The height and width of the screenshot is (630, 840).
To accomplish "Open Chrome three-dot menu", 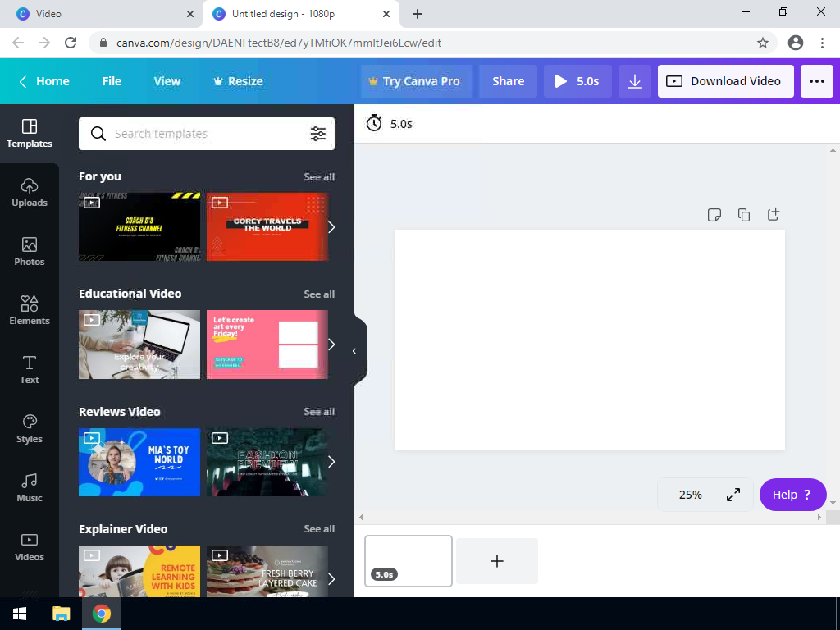I will point(822,43).
